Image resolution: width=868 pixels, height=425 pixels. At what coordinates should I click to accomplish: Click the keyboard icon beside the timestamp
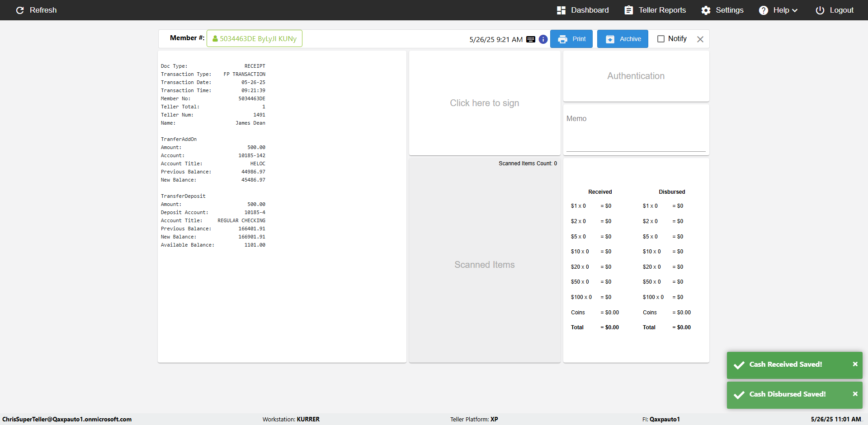[531, 39]
